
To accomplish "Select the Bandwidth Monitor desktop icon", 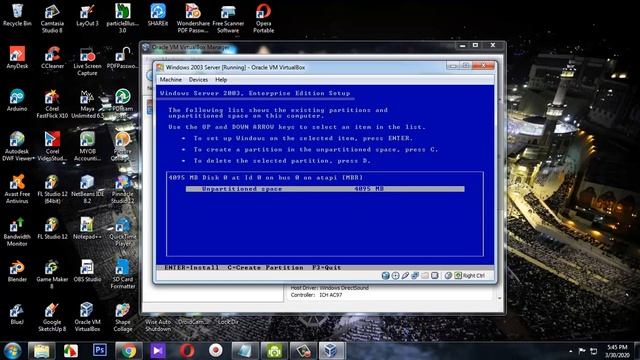I will [x=17, y=232].
